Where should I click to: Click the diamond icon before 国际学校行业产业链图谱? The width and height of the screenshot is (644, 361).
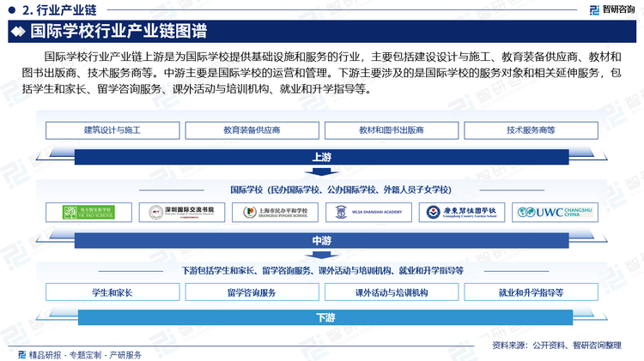(x=18, y=32)
